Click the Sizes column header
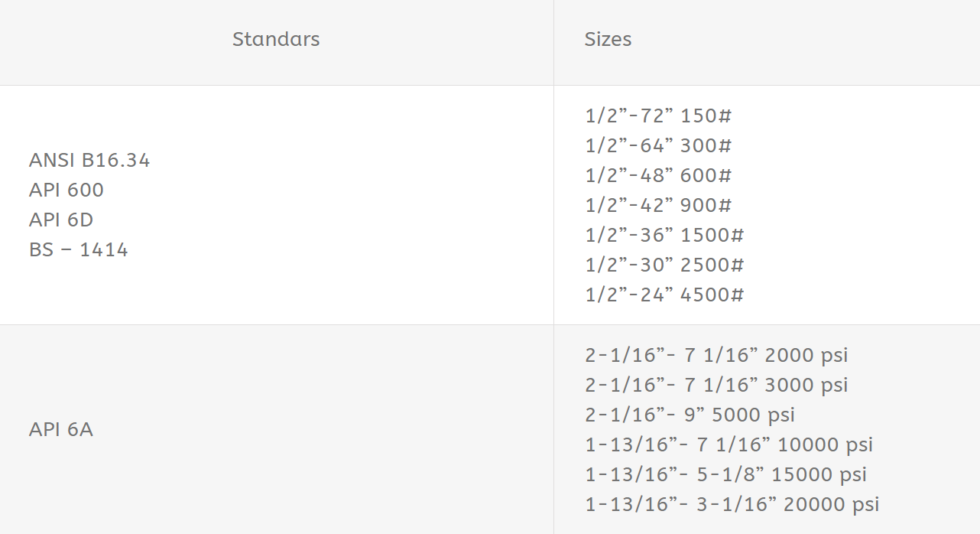The height and width of the screenshot is (534, 980). pyautogui.click(x=608, y=39)
